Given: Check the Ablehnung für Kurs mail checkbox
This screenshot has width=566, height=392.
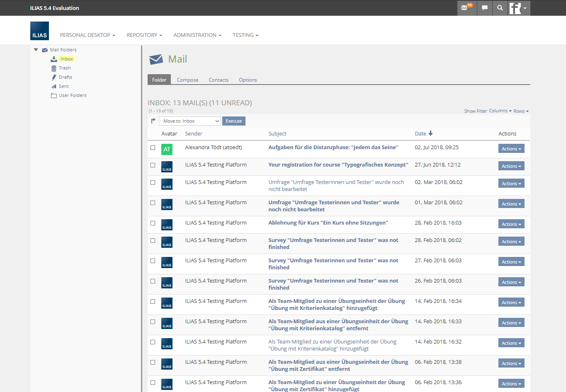Looking at the screenshot, I should [x=153, y=223].
